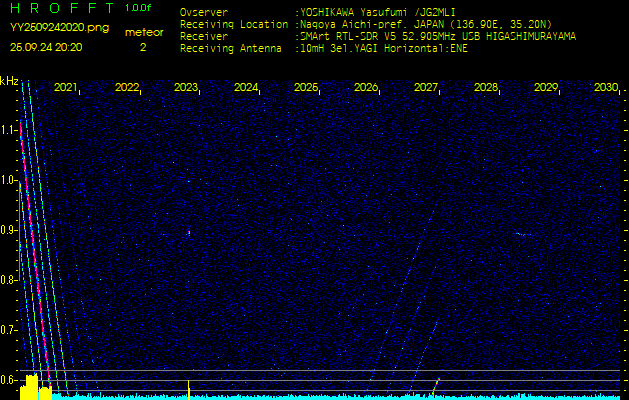This screenshot has width=629, height=400.
Task: Click the kHz axis unit label
Action: (x=9, y=81)
